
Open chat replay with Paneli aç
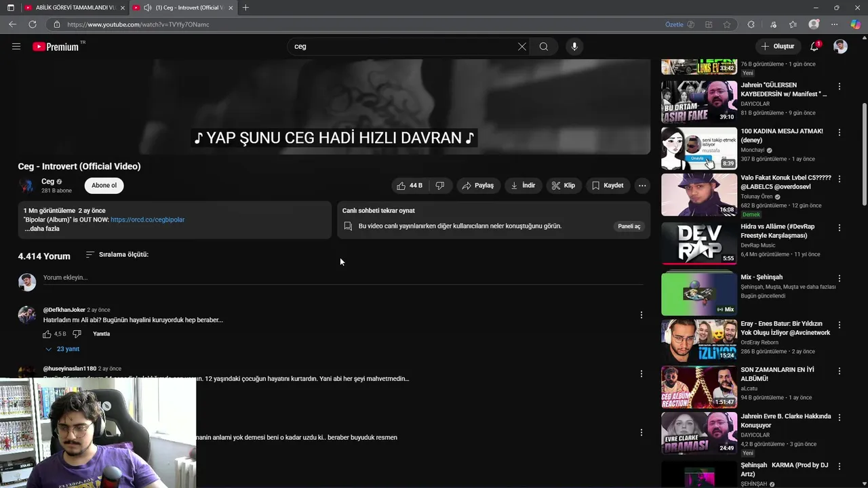click(x=629, y=226)
